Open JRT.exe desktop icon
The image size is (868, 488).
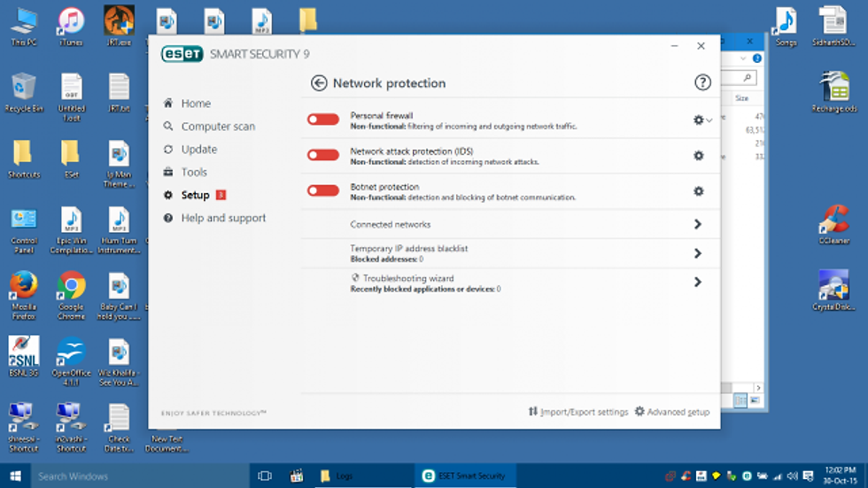119,26
